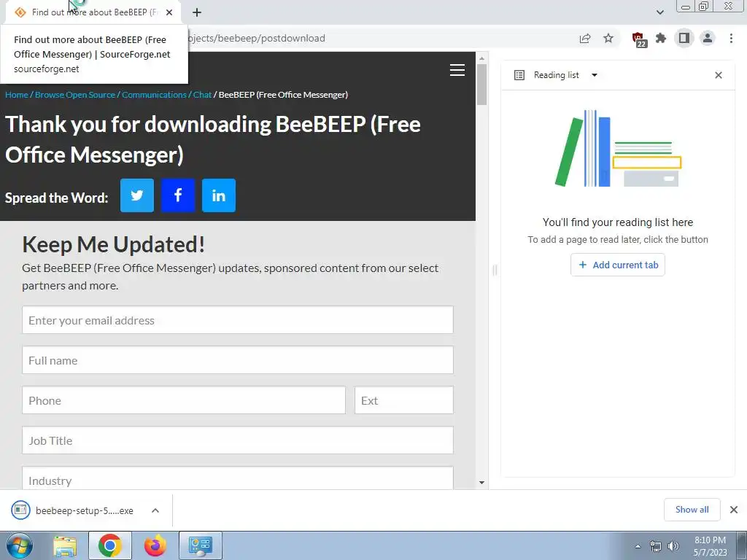Focus the Industry field
This screenshot has height=560, width=747.
238,478
